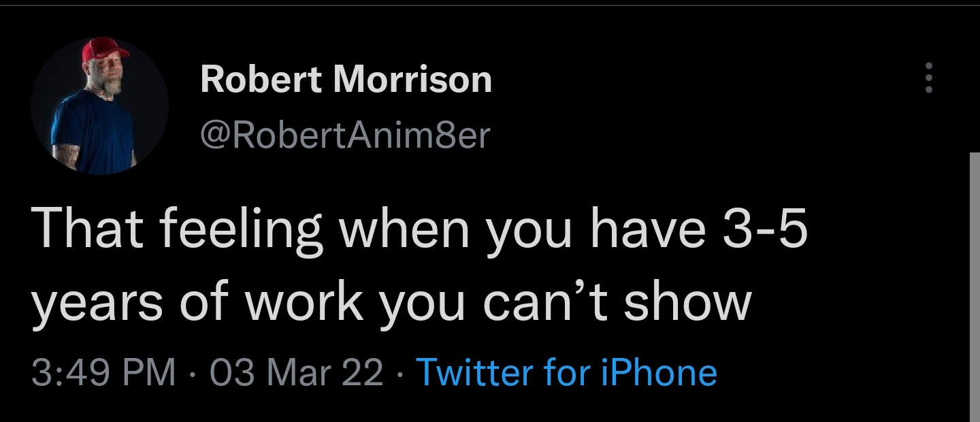Click the word "That" starting the tweet
980x422 pixels.
pos(86,229)
